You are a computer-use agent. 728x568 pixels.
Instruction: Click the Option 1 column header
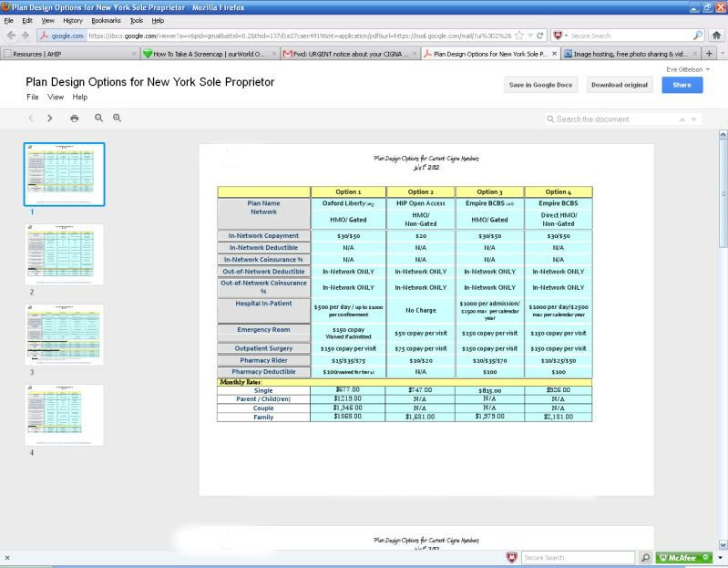348,191
